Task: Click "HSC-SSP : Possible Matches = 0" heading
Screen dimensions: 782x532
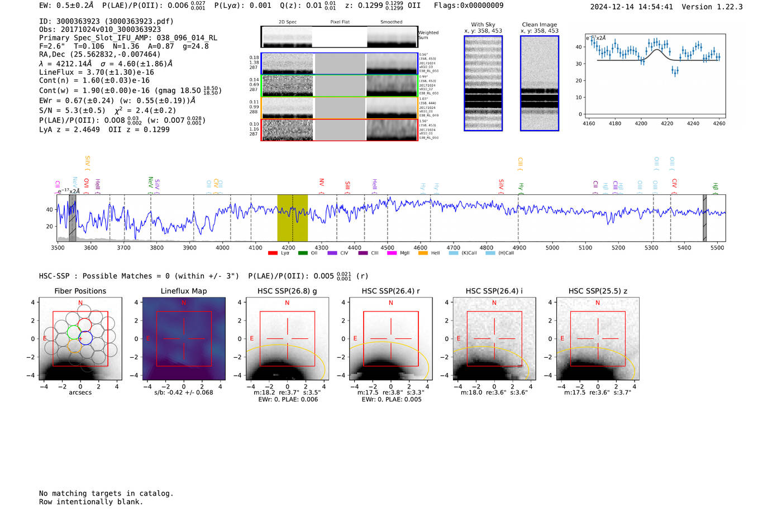Action: (x=104, y=276)
